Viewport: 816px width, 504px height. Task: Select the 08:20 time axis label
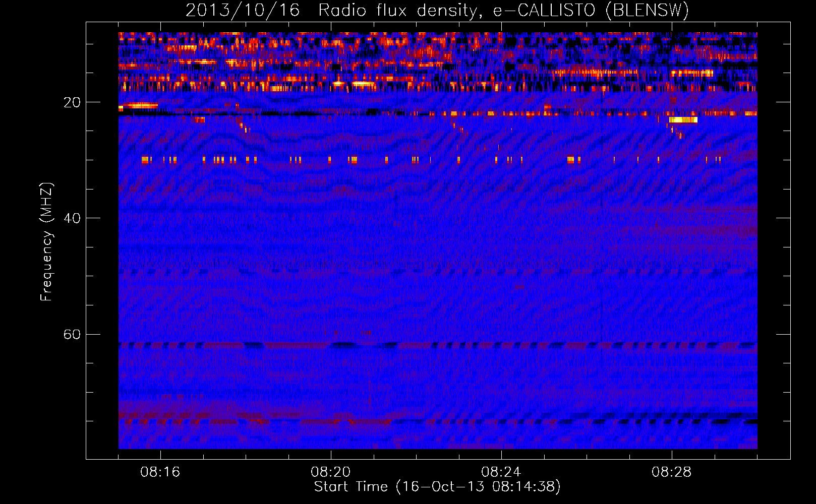click(x=331, y=472)
